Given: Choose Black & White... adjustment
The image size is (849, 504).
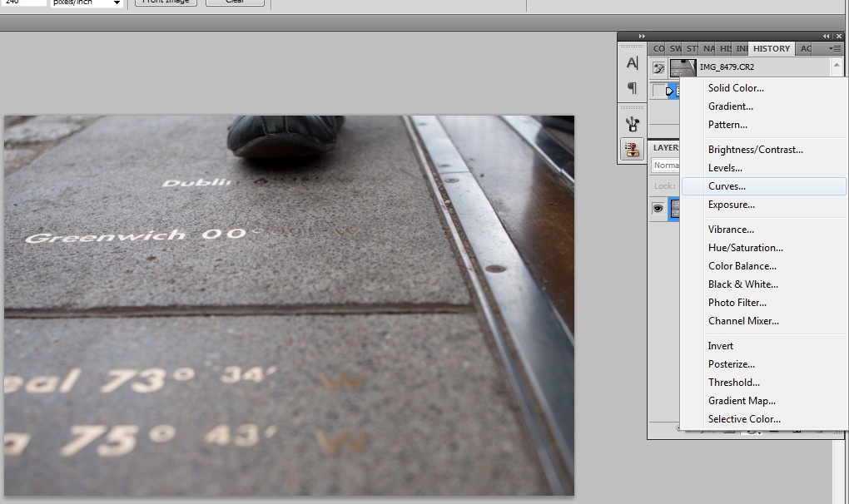Looking at the screenshot, I should click(x=742, y=284).
